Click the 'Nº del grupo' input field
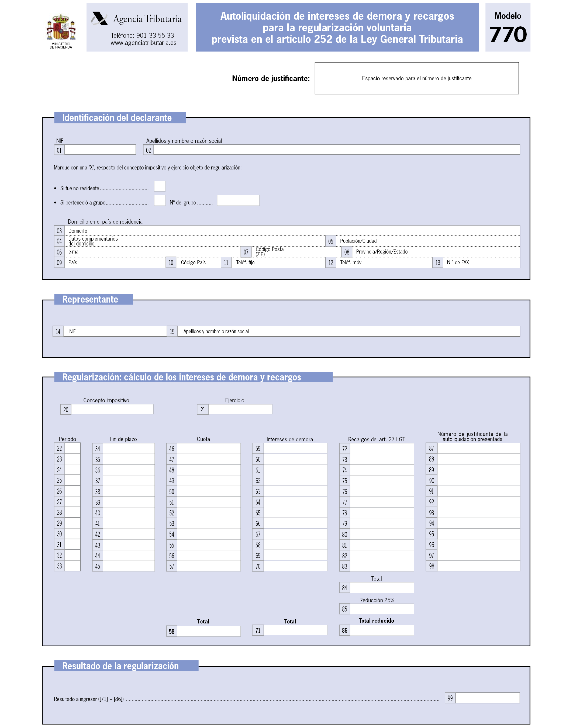The height and width of the screenshot is (728, 573). pyautogui.click(x=238, y=200)
